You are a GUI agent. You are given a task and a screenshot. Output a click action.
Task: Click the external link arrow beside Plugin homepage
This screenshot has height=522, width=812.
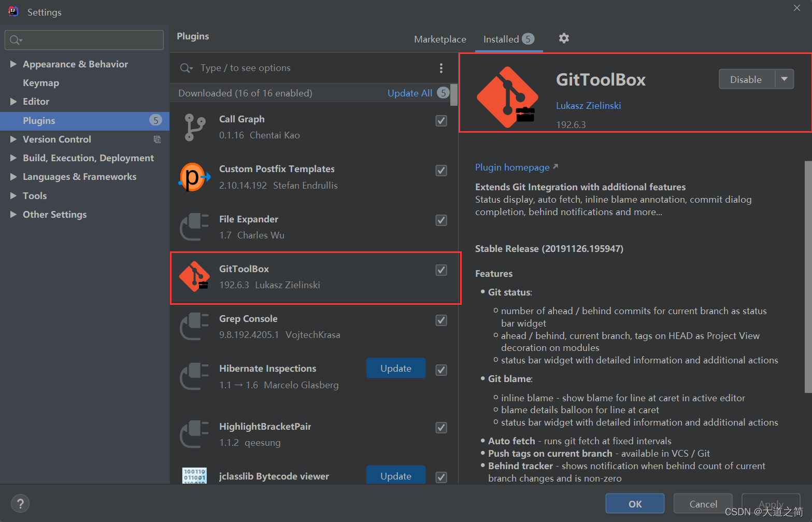555,166
